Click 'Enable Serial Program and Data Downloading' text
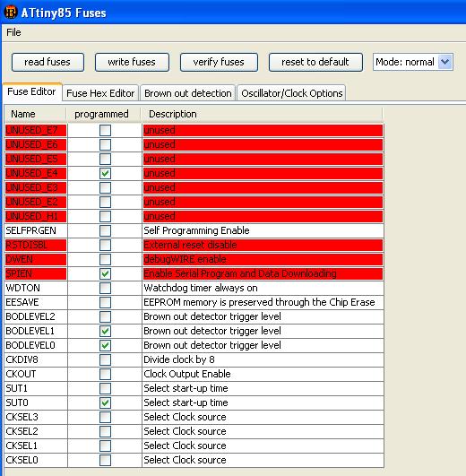The height and width of the screenshot is (476, 466). 240,273
